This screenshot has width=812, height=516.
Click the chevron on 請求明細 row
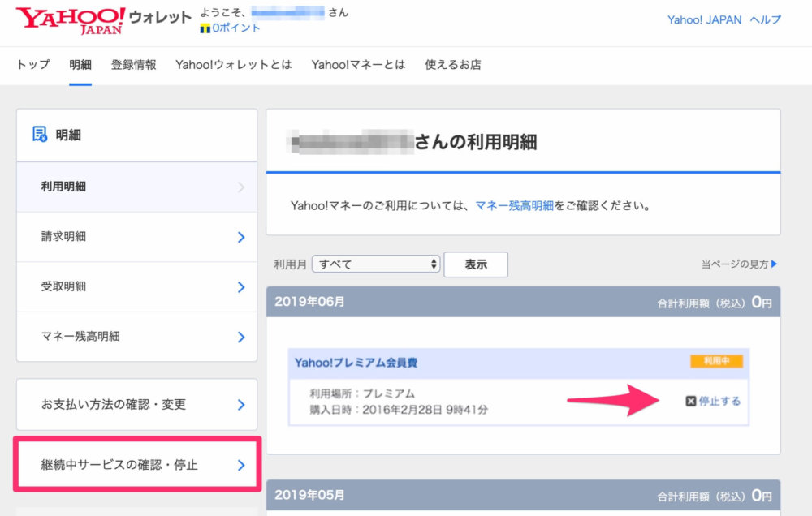[241, 237]
